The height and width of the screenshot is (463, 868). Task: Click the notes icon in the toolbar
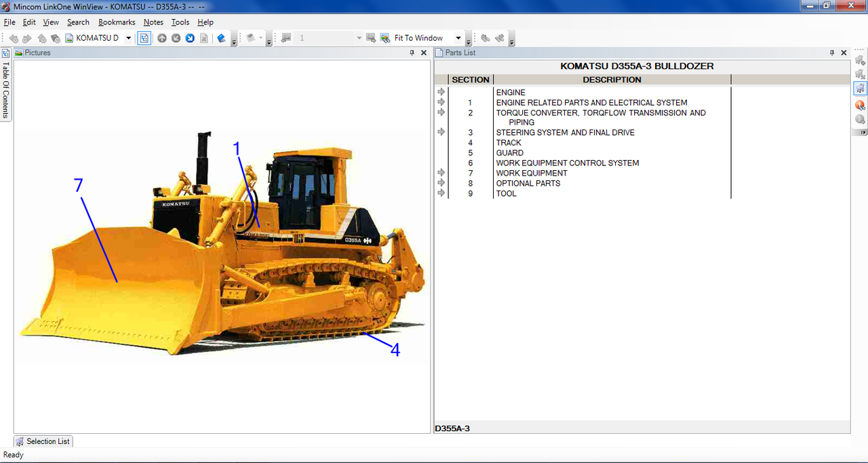click(251, 38)
